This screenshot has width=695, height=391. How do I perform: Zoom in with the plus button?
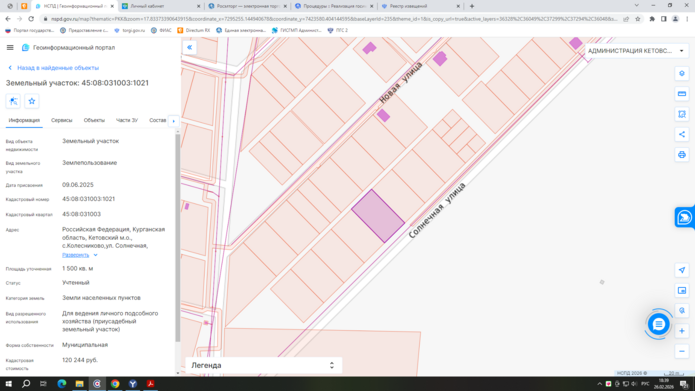(x=682, y=331)
